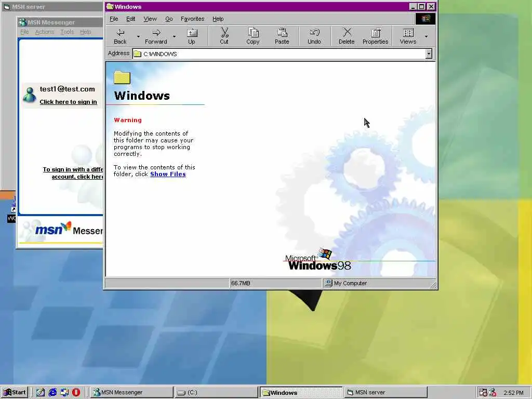Open the View menu
The image size is (532, 399).
pos(150,19)
